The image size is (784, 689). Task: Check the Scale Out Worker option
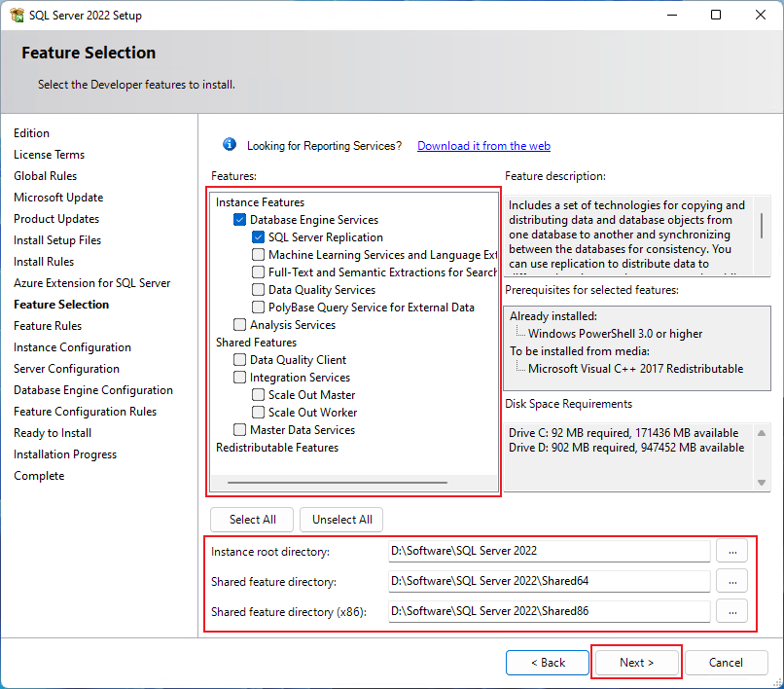[258, 413]
